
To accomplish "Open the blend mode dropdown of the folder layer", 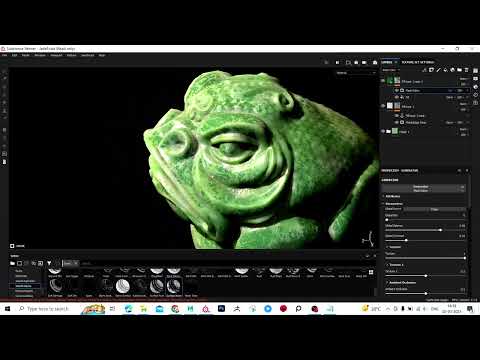I will click(464, 129).
